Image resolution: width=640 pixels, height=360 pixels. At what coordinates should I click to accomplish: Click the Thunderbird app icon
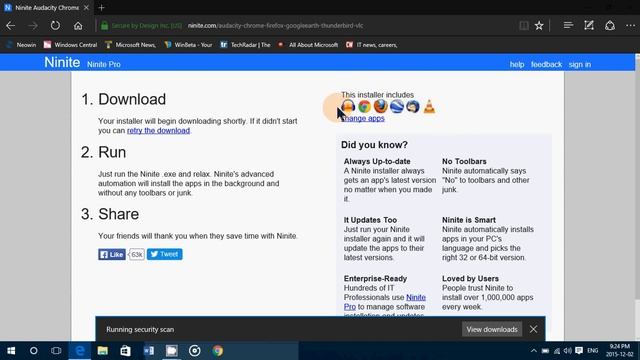[413, 107]
